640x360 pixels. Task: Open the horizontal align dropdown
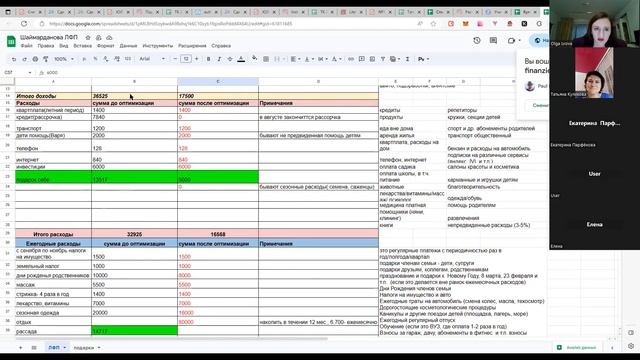tap(295, 59)
